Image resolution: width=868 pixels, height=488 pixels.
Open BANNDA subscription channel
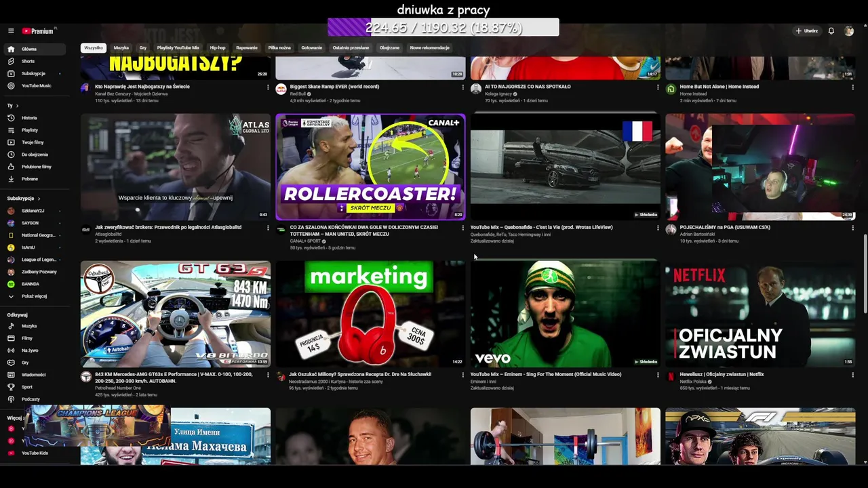point(35,284)
